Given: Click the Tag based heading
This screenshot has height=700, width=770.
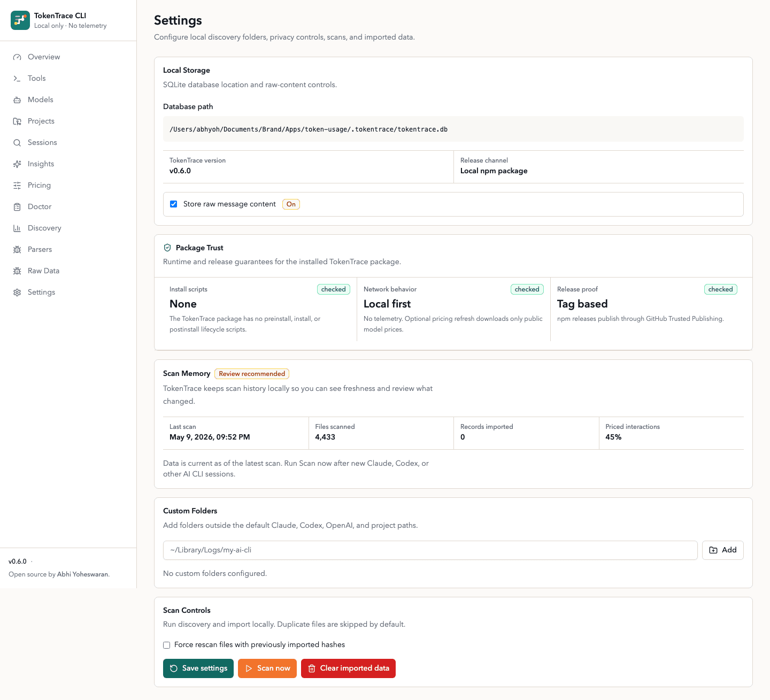Looking at the screenshot, I should [582, 304].
